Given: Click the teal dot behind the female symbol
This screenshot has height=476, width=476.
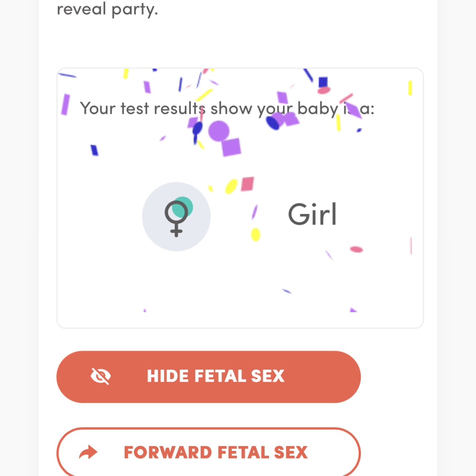Looking at the screenshot, I should pos(183,207).
